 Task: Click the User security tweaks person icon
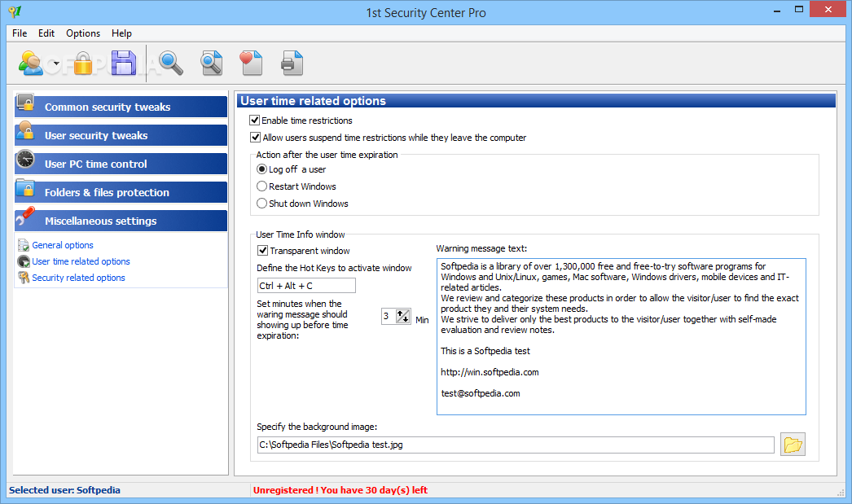pos(25,131)
